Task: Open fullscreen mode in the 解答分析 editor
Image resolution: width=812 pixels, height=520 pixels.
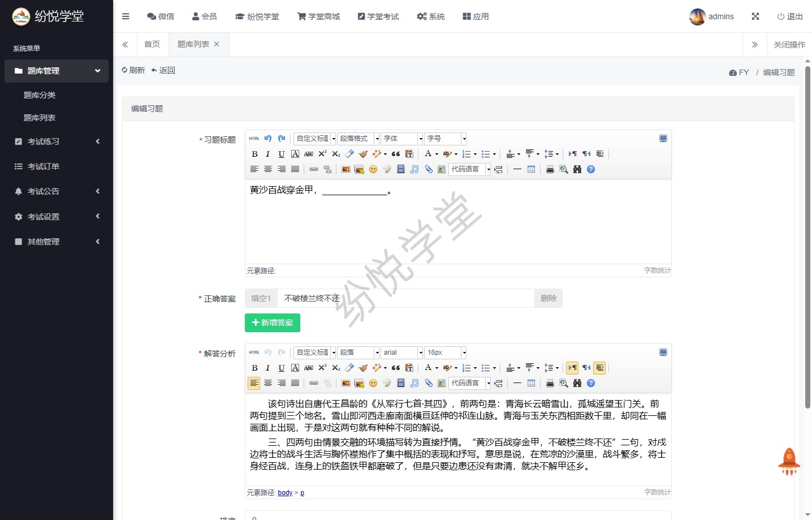Action: tap(663, 353)
